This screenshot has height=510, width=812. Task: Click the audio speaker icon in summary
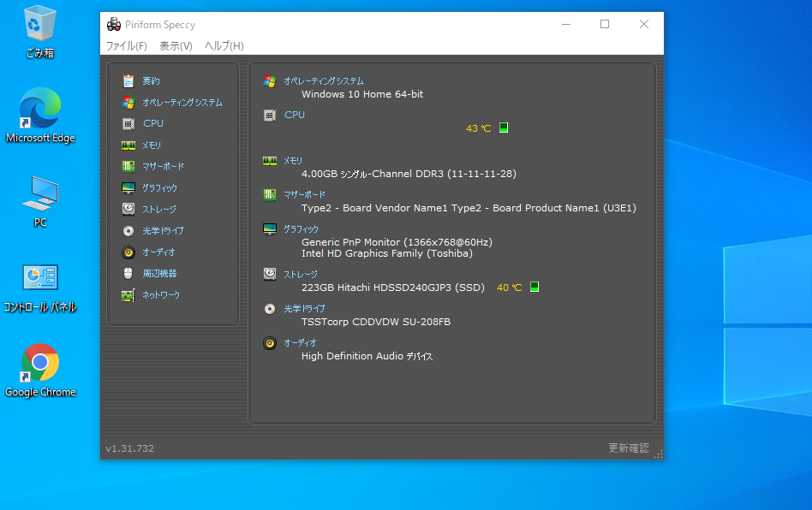tap(270, 343)
